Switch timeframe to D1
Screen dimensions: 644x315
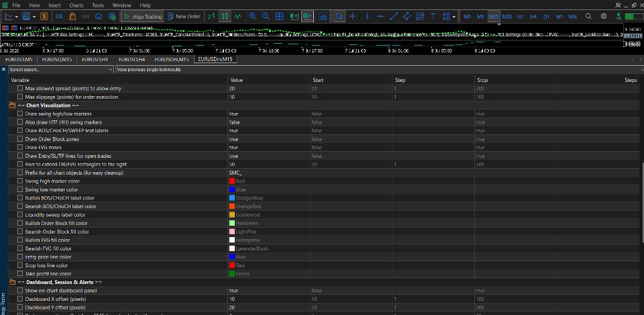pos(546,16)
